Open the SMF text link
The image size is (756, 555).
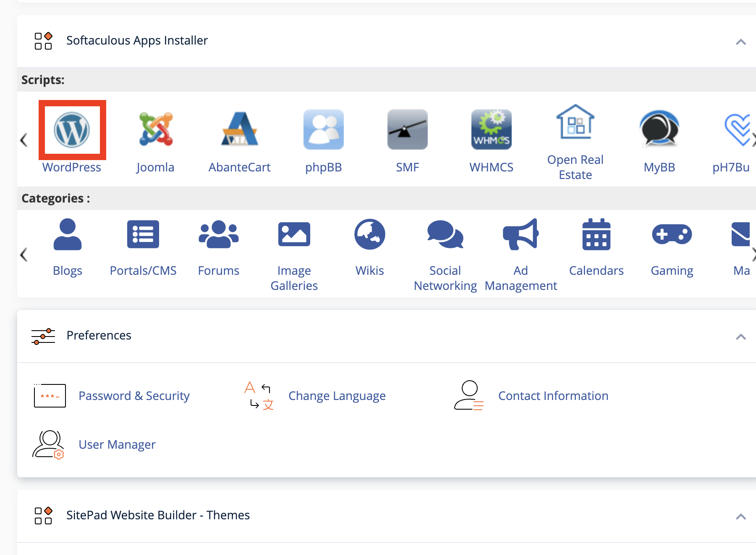tap(408, 167)
